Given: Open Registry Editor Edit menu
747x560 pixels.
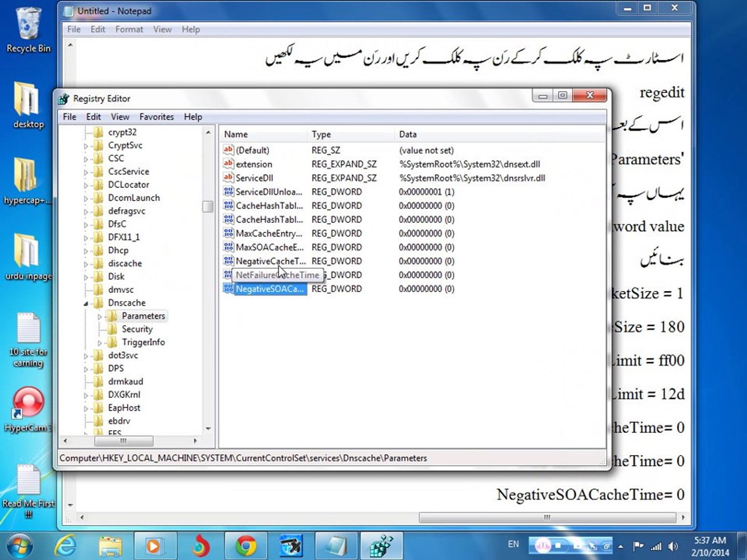Looking at the screenshot, I should (93, 117).
